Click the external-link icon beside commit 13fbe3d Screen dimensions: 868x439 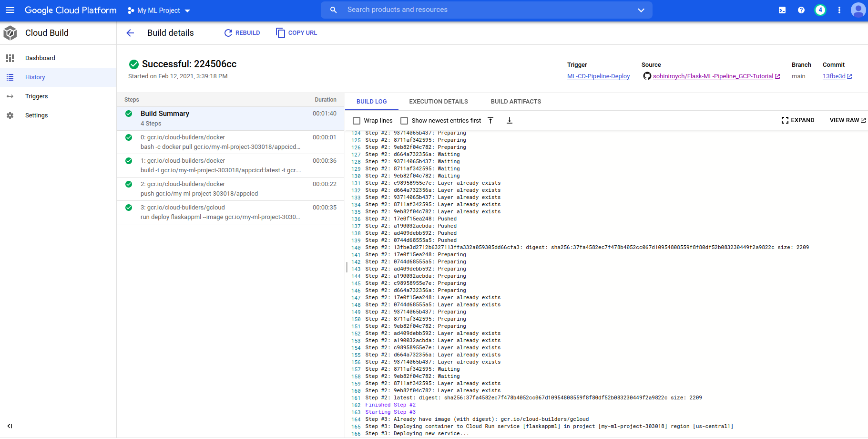(849, 76)
